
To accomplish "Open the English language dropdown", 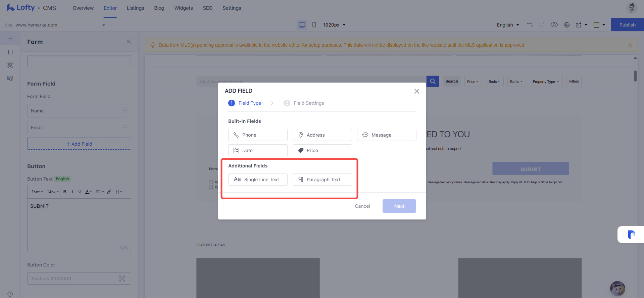I will click(508, 25).
